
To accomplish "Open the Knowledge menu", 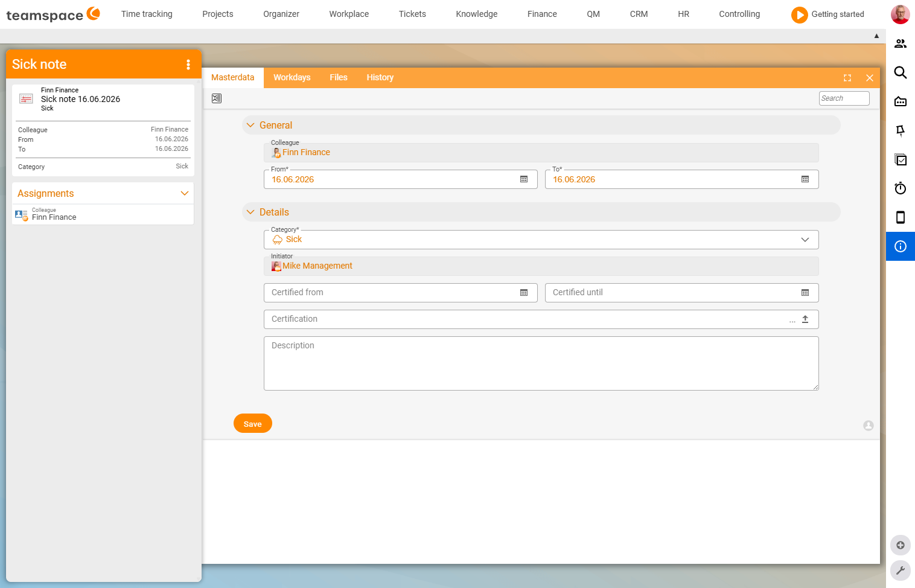I will tap(477, 14).
